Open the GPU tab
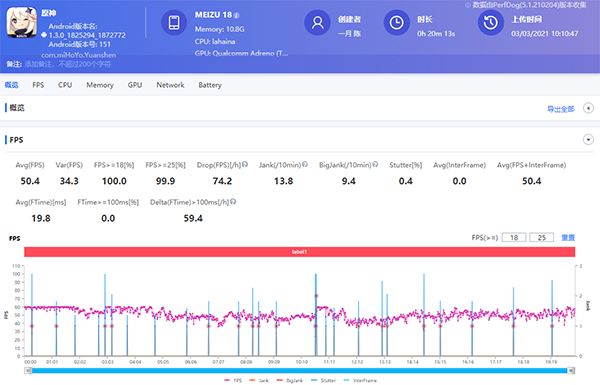This screenshot has height=385, width=600. pyautogui.click(x=135, y=85)
